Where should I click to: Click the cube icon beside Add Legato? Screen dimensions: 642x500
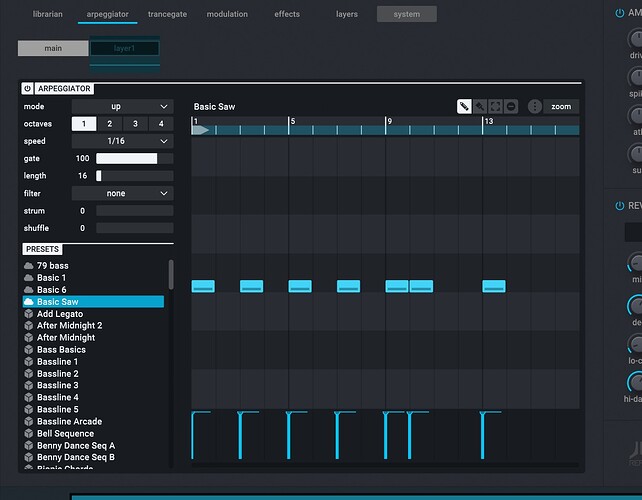click(x=29, y=314)
